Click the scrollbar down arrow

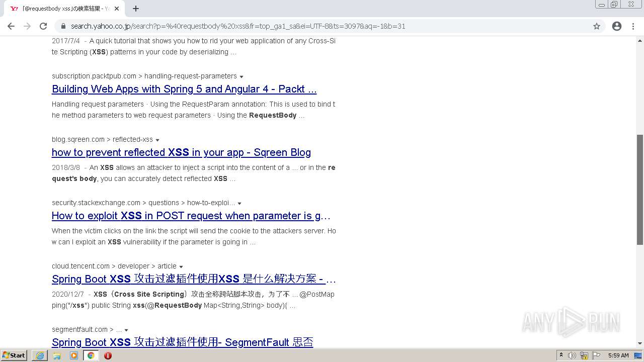coord(640,343)
